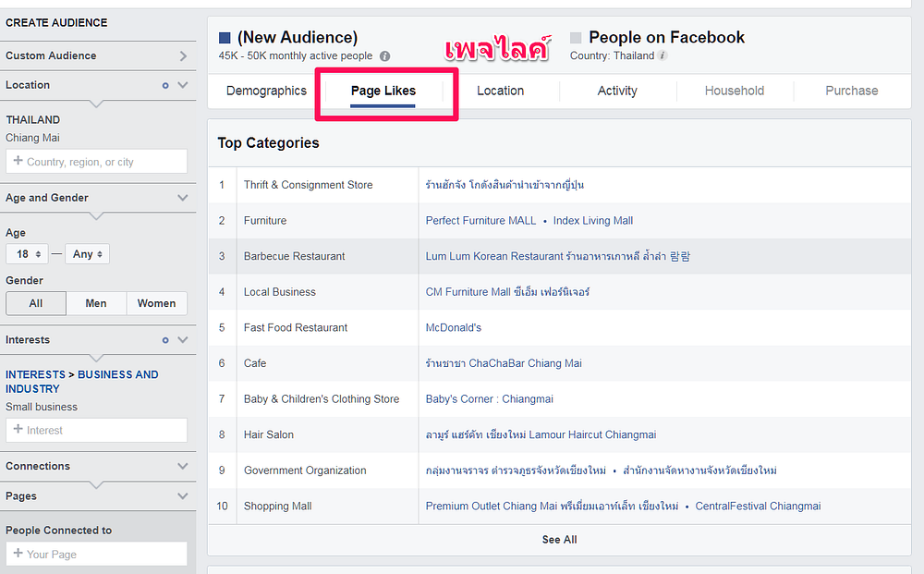The height and width of the screenshot is (574, 924).
Task: Select the Page Likes tab
Action: pyautogui.click(x=383, y=91)
